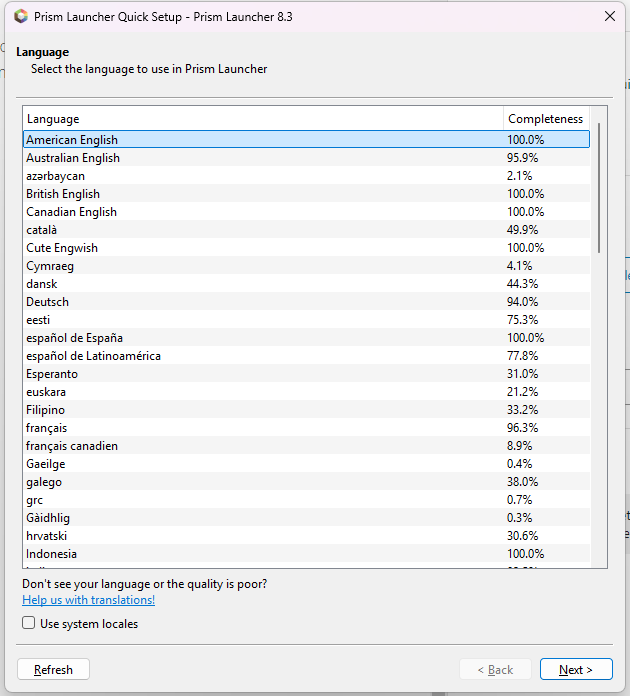
Task: Sort by the Completeness column header
Action: point(546,119)
